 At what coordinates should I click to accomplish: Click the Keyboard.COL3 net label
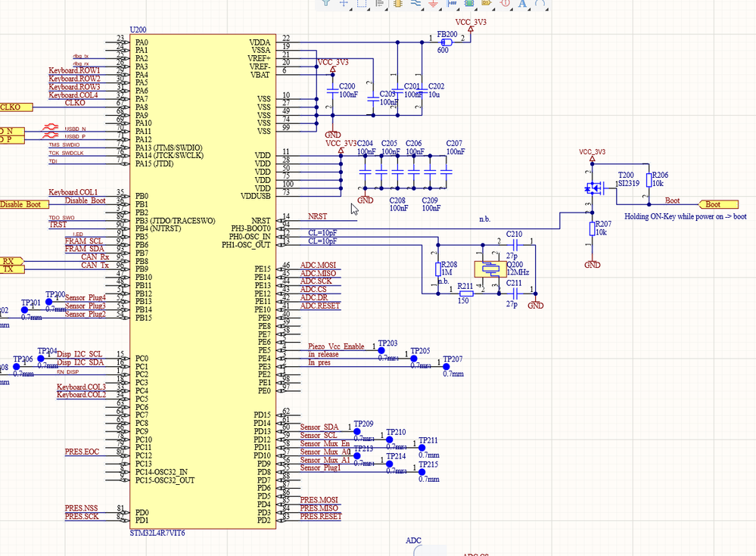pyautogui.click(x=81, y=387)
